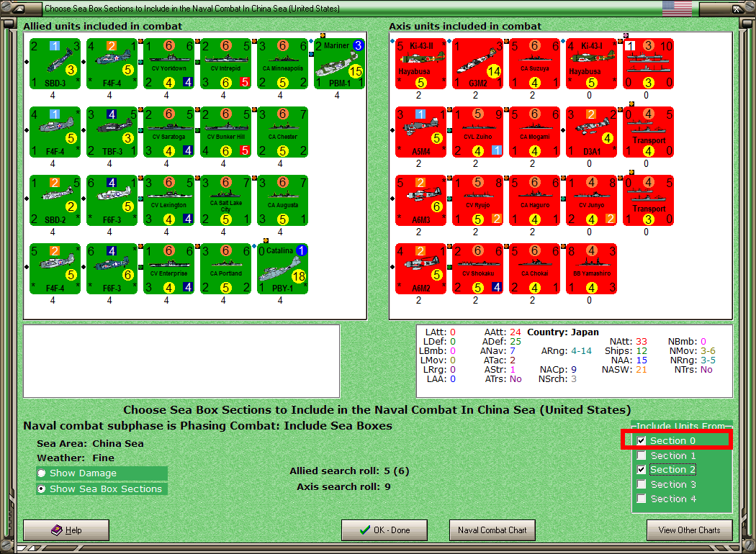Select the CA Augusta cruiser counter

282,201
